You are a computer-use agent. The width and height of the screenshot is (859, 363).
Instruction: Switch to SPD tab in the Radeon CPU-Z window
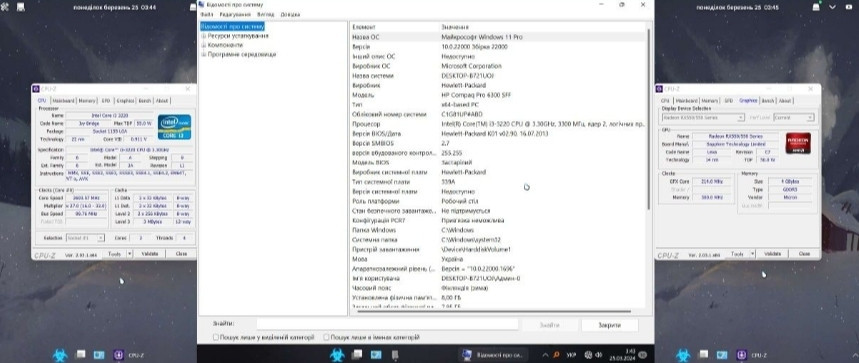pos(729,101)
